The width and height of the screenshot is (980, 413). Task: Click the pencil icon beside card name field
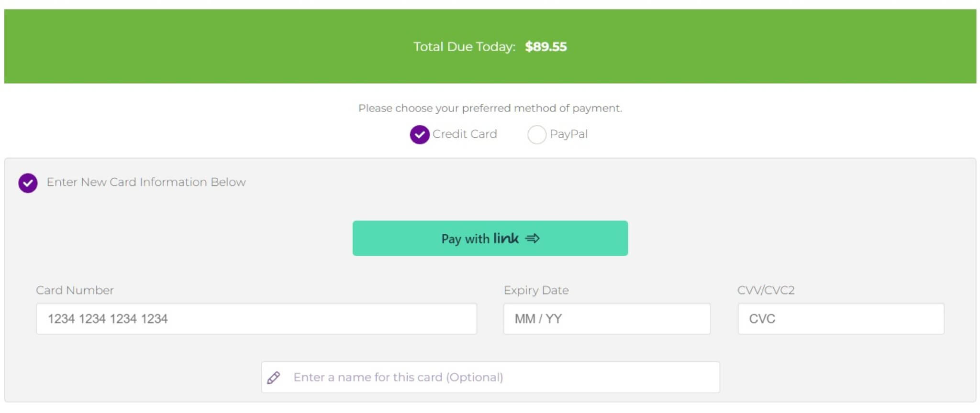(x=274, y=378)
